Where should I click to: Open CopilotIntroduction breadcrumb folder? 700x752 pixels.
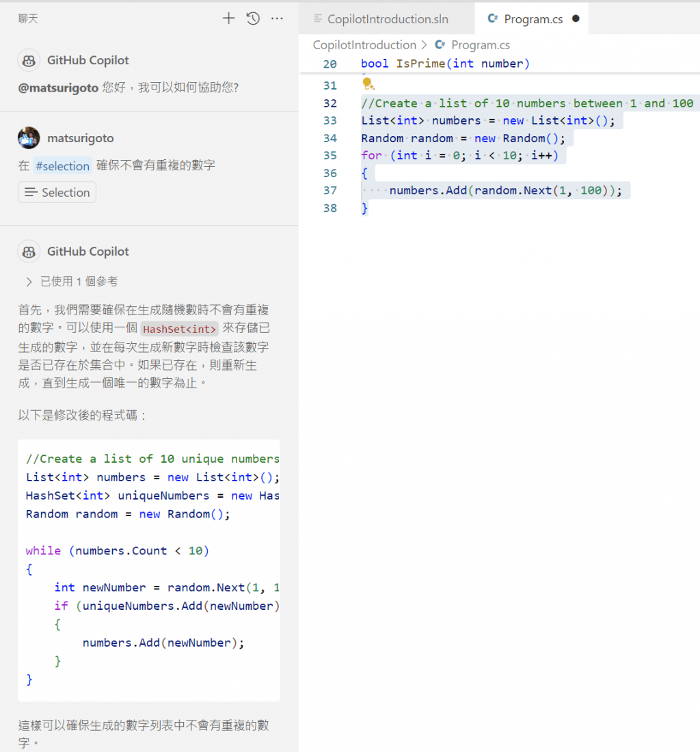click(364, 44)
